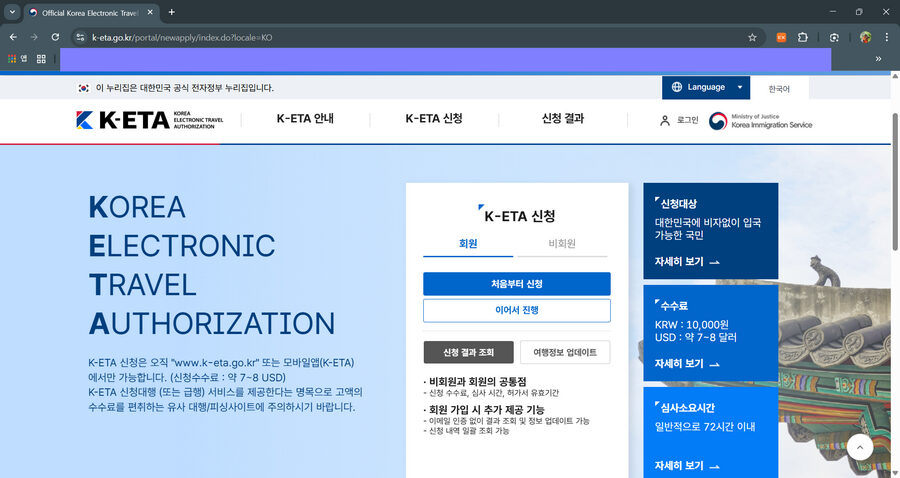The width and height of the screenshot is (900, 478).
Task: Click 여행정보 업데이트 button
Action: pyautogui.click(x=565, y=352)
